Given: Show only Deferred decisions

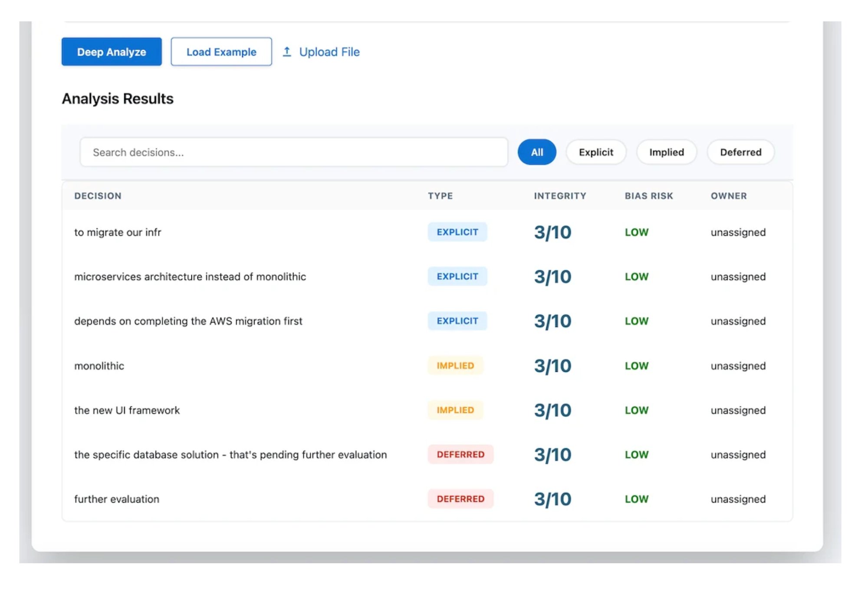Looking at the screenshot, I should (x=740, y=152).
